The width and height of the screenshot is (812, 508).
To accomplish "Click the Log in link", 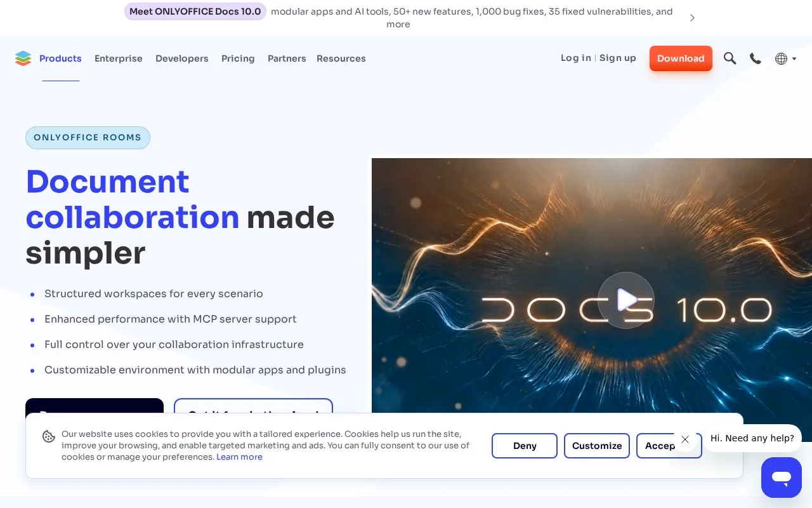I will [x=576, y=58].
